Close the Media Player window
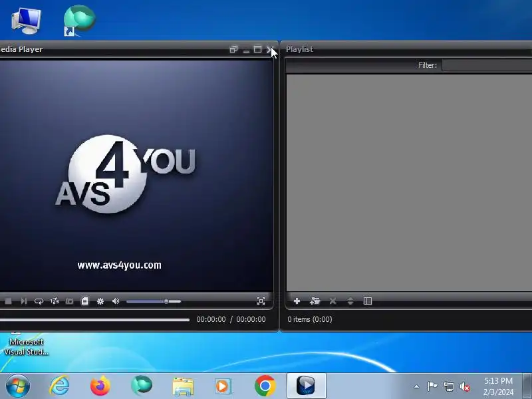This screenshot has height=399, width=532. tap(269, 49)
